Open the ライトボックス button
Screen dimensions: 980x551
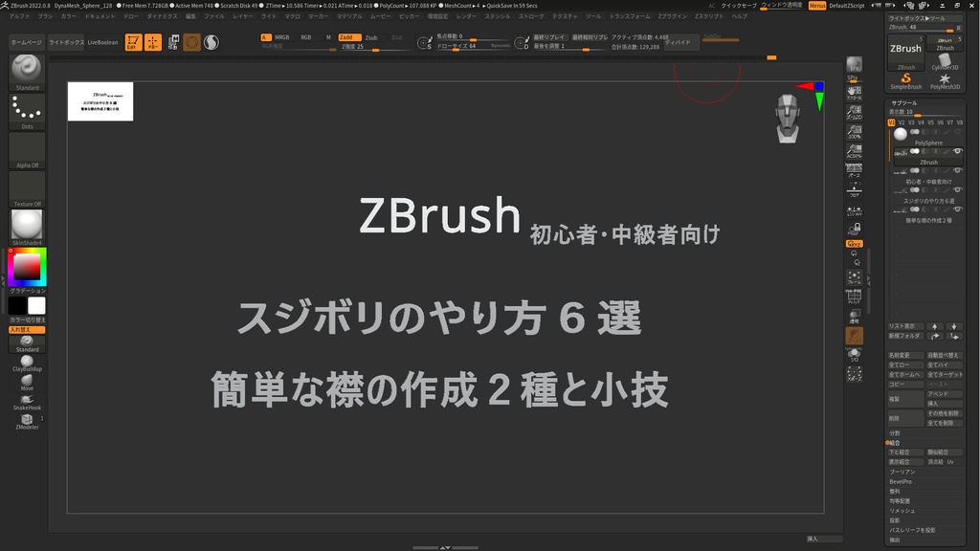[66, 42]
